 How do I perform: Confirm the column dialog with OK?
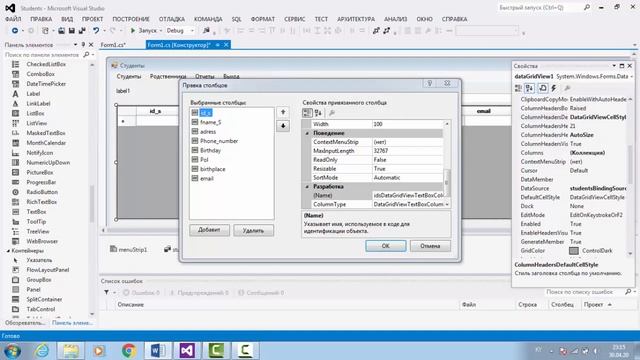click(x=386, y=246)
